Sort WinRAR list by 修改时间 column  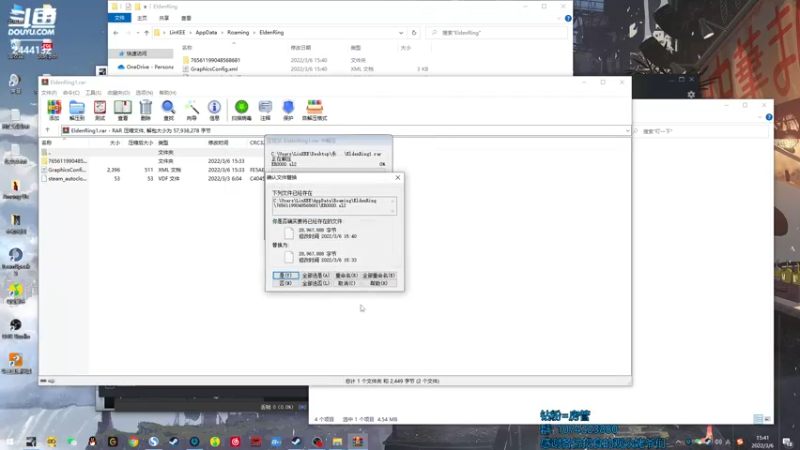(218, 143)
